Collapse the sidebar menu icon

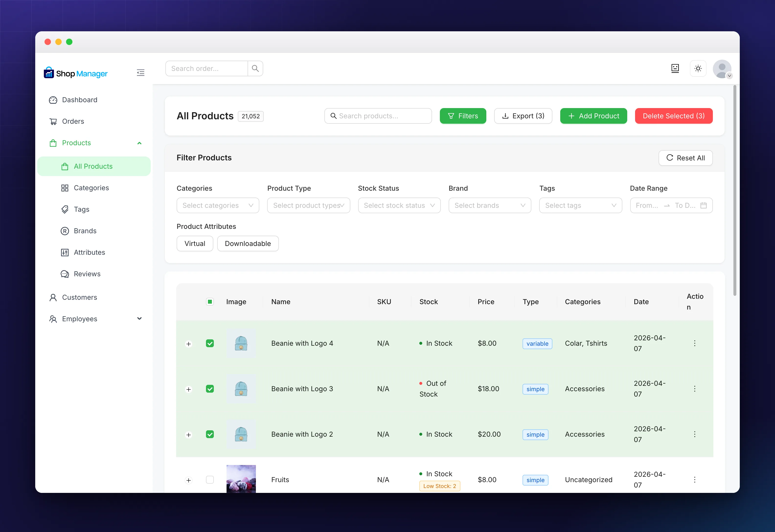(x=140, y=73)
